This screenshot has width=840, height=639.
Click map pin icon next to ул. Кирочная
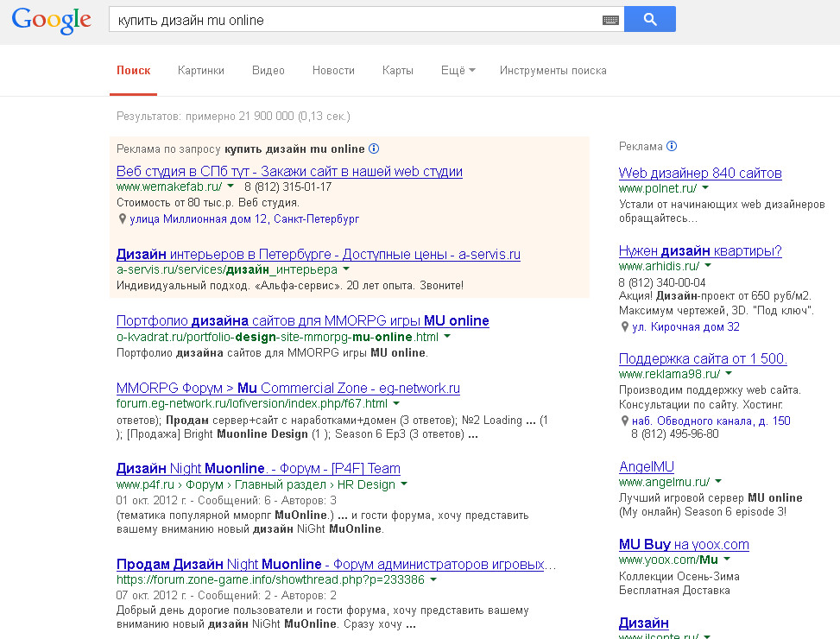coord(625,326)
